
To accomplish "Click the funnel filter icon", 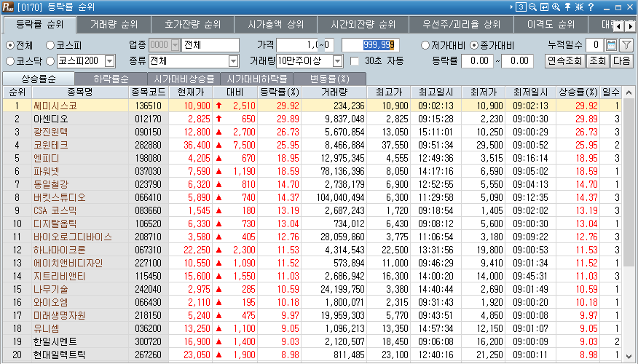I will click(x=626, y=44).
